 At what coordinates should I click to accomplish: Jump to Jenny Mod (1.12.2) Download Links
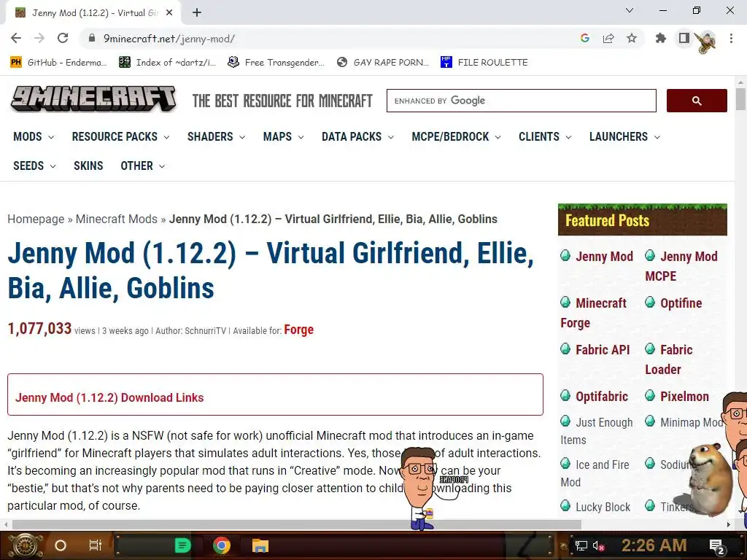tap(109, 397)
